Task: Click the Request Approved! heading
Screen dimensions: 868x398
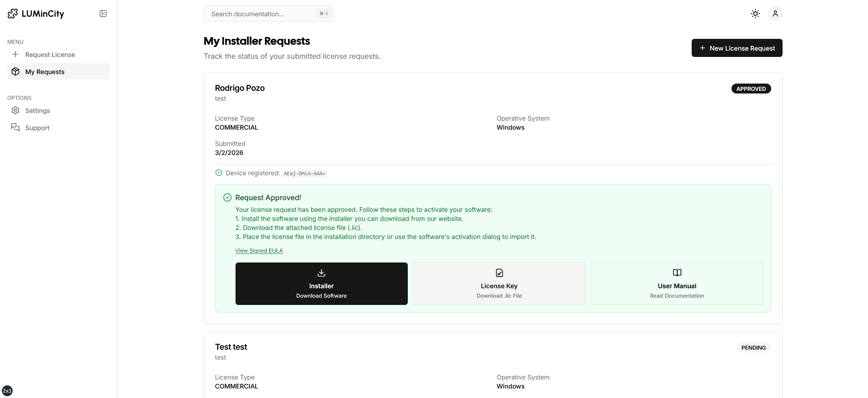Action: (268, 198)
